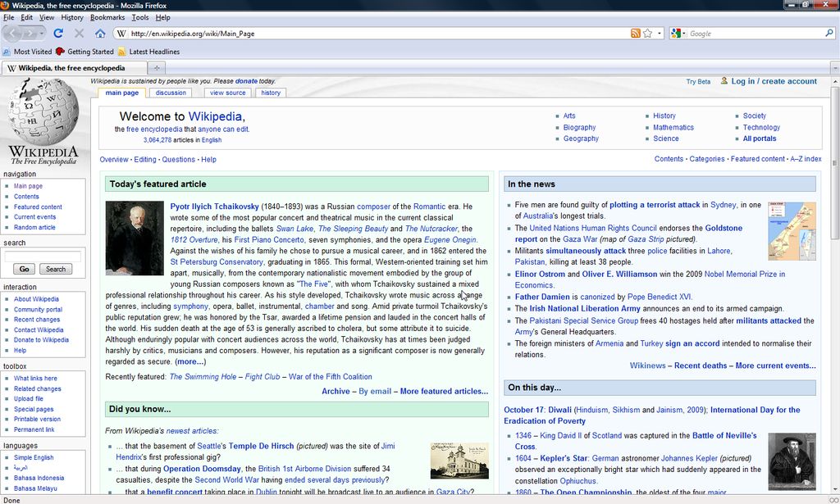
Task: Open the Help menu
Action: [163, 17]
